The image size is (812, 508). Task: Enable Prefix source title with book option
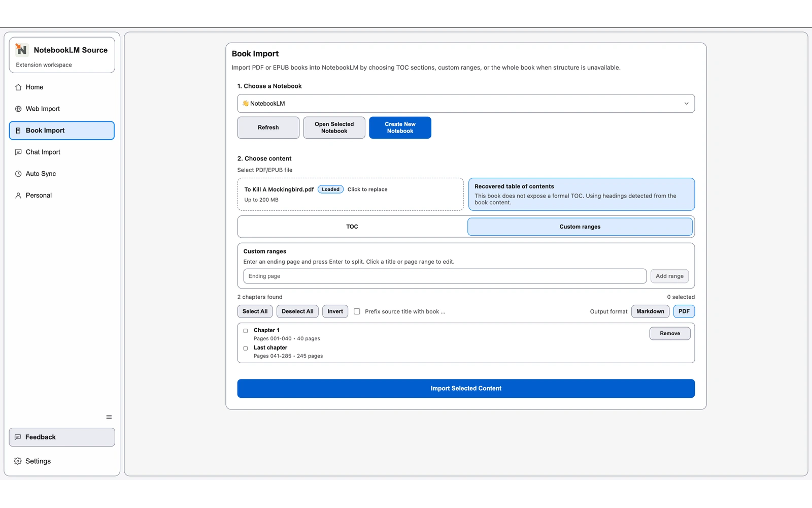357,311
